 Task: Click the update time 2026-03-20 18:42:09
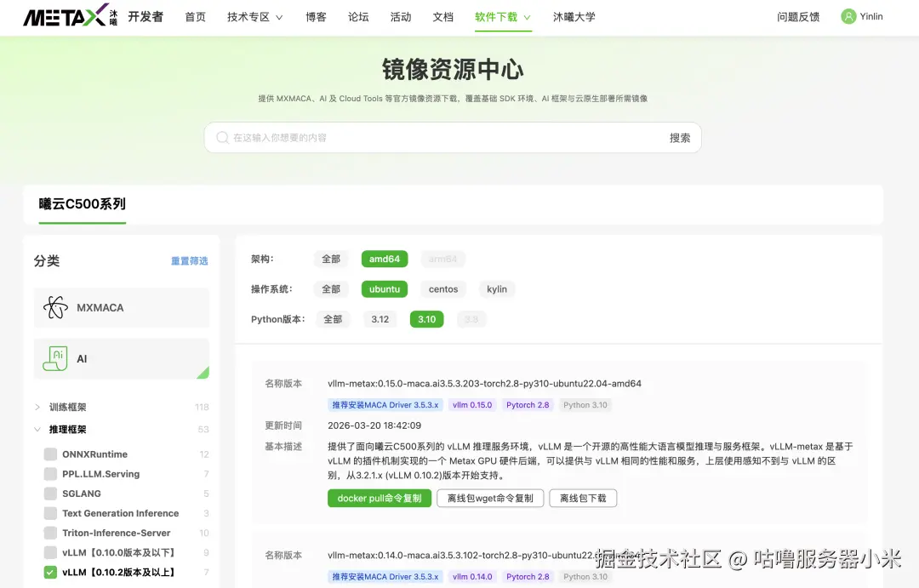pyautogui.click(x=374, y=425)
